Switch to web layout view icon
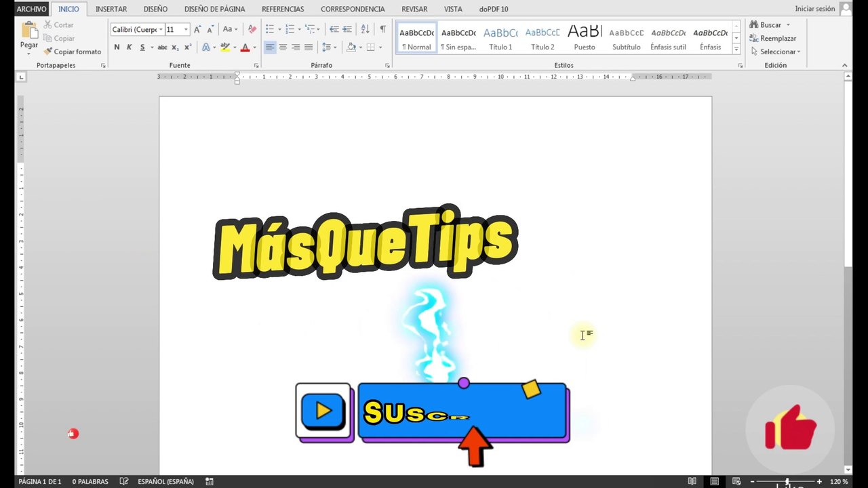Image resolution: width=868 pixels, height=488 pixels. coord(736,481)
